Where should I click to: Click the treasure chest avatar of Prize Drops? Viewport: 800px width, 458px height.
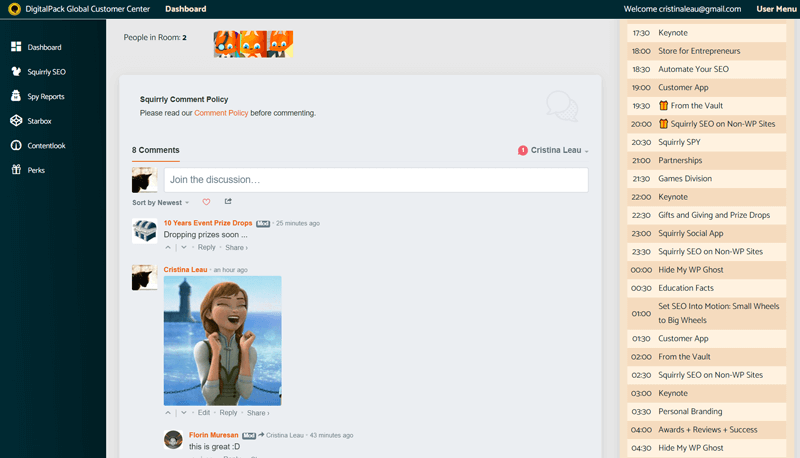[x=144, y=231]
